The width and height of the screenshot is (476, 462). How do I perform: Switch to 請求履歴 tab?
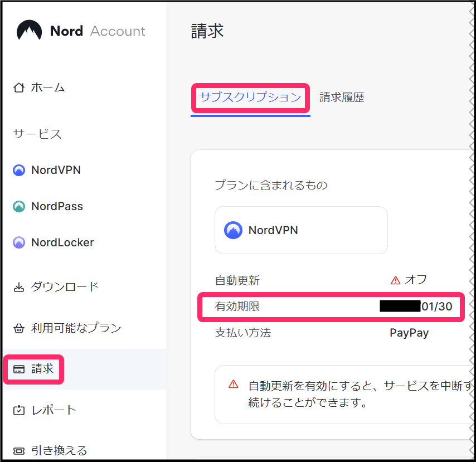(x=342, y=98)
